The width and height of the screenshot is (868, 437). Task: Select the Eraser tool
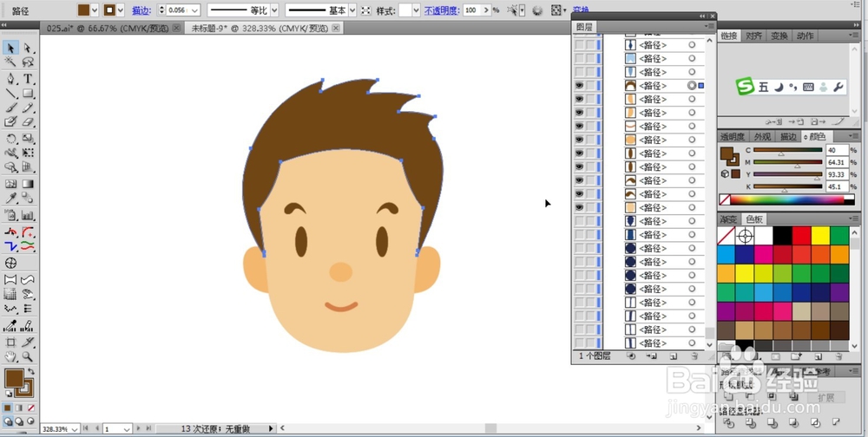coord(28,121)
